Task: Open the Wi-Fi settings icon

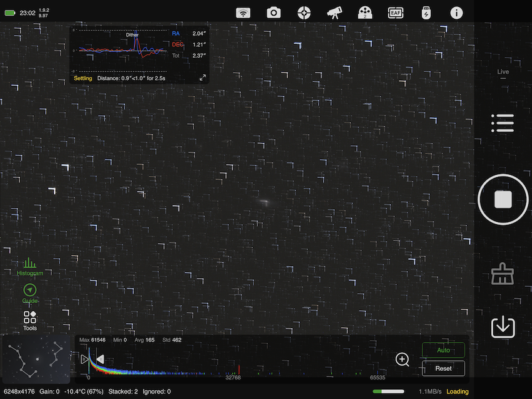Action: 243,13
